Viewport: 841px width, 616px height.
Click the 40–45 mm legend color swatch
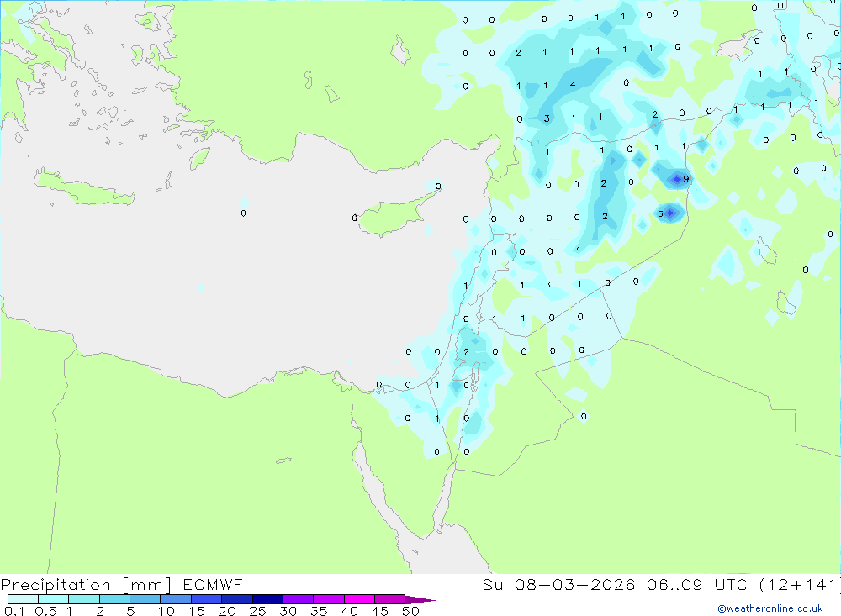pyautogui.click(x=359, y=599)
